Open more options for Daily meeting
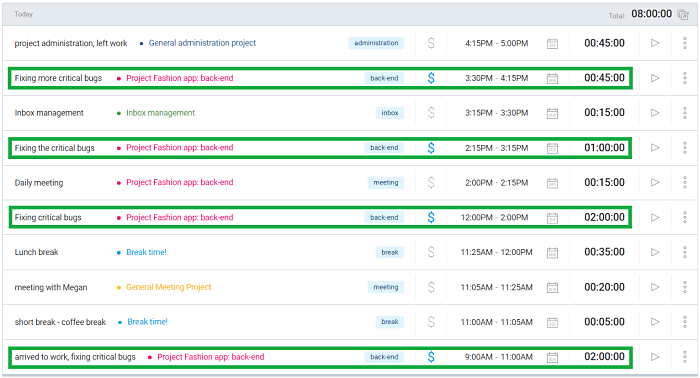 click(x=684, y=183)
